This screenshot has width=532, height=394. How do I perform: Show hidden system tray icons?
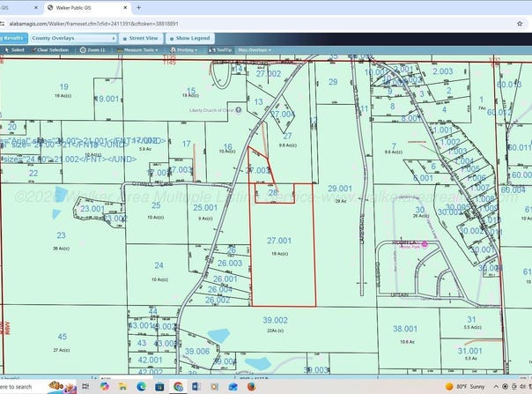tap(496, 387)
